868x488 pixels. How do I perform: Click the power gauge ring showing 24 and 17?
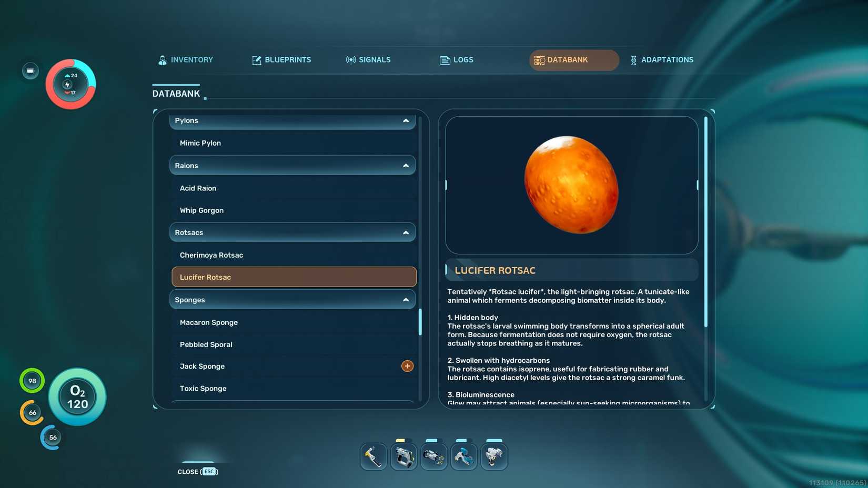coord(70,84)
